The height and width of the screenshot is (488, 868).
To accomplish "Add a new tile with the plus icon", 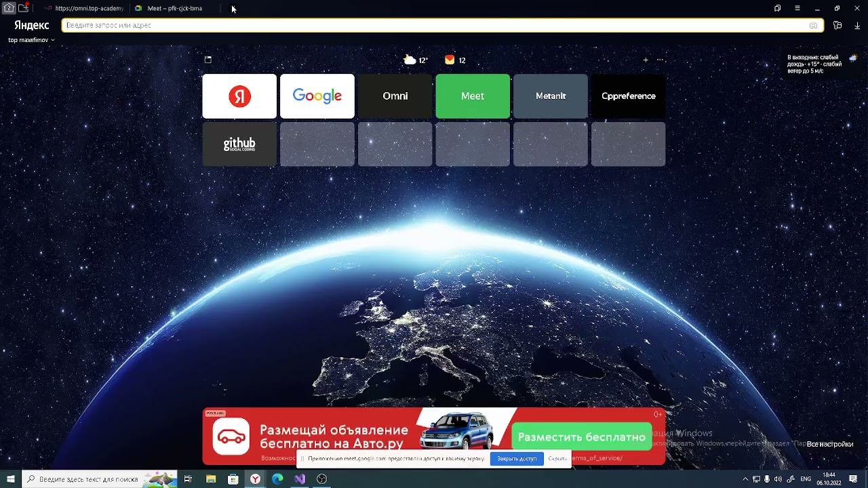I will (646, 60).
